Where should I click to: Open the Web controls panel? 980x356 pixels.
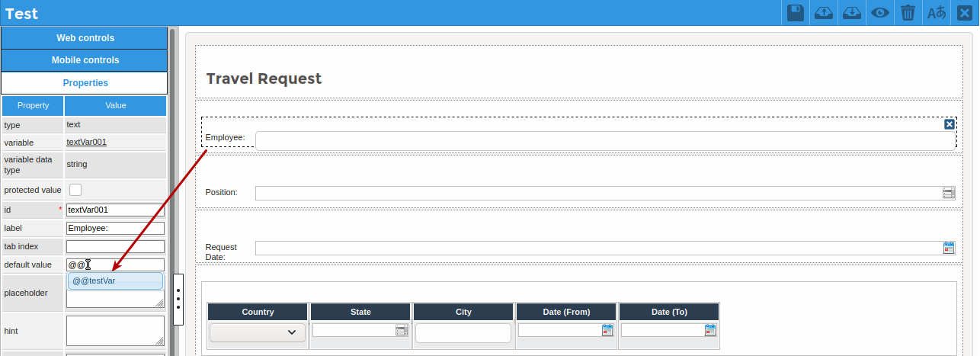[85, 38]
